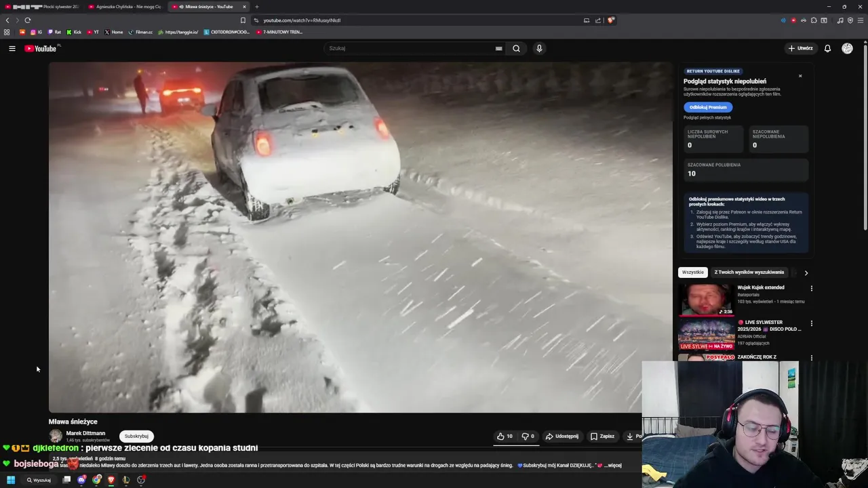Open the YouTube hamburger guide menu
This screenshot has width=868, height=488.
coord(12,48)
